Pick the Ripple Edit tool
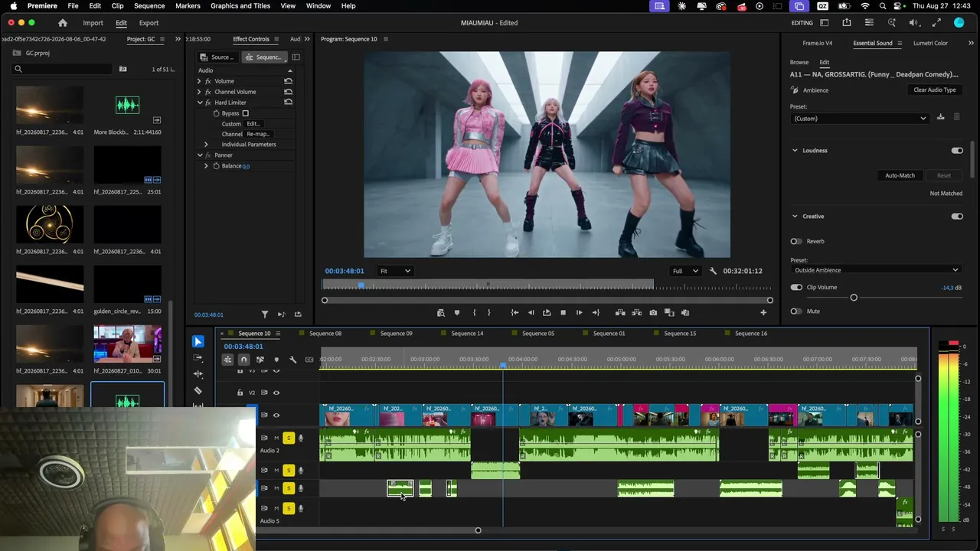Screen dimensions: 980x551 [x=198, y=374]
